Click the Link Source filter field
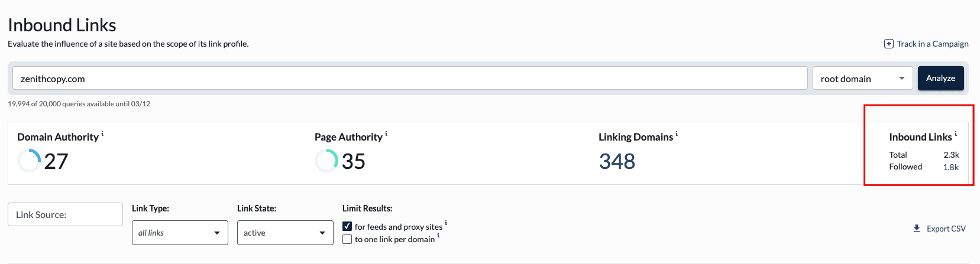The image size is (980, 264). pyautogui.click(x=65, y=214)
